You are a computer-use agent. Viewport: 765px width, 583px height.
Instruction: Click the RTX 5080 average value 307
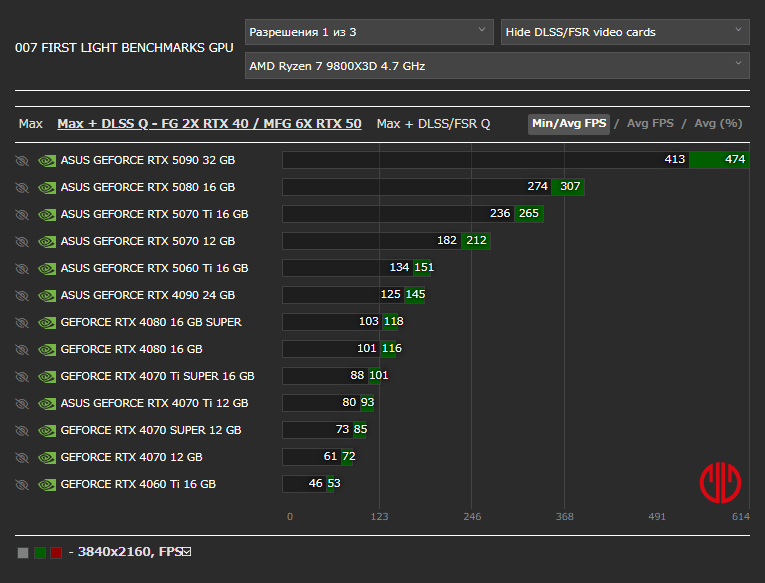click(570, 186)
